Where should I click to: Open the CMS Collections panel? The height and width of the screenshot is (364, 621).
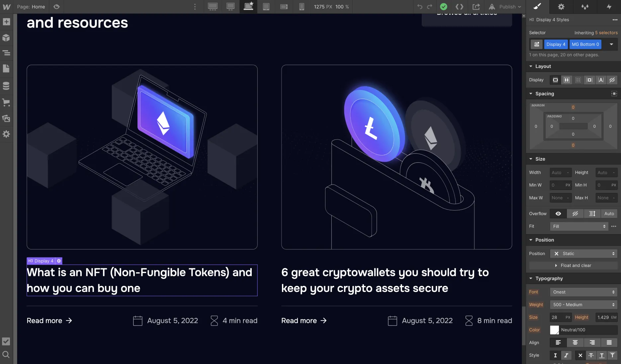6,86
